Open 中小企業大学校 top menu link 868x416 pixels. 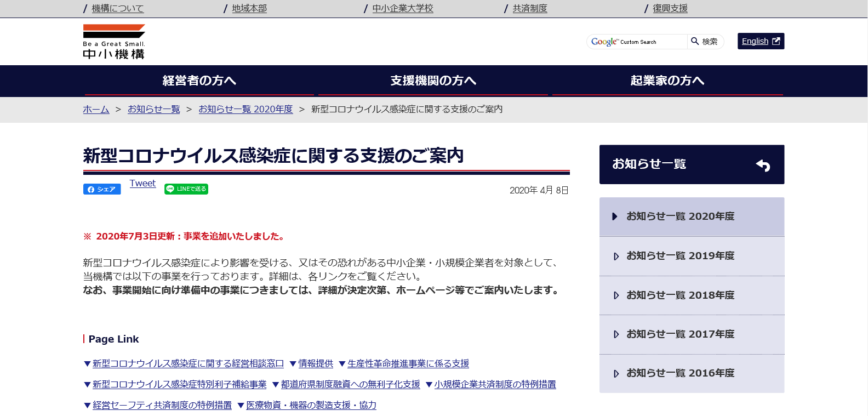[403, 8]
